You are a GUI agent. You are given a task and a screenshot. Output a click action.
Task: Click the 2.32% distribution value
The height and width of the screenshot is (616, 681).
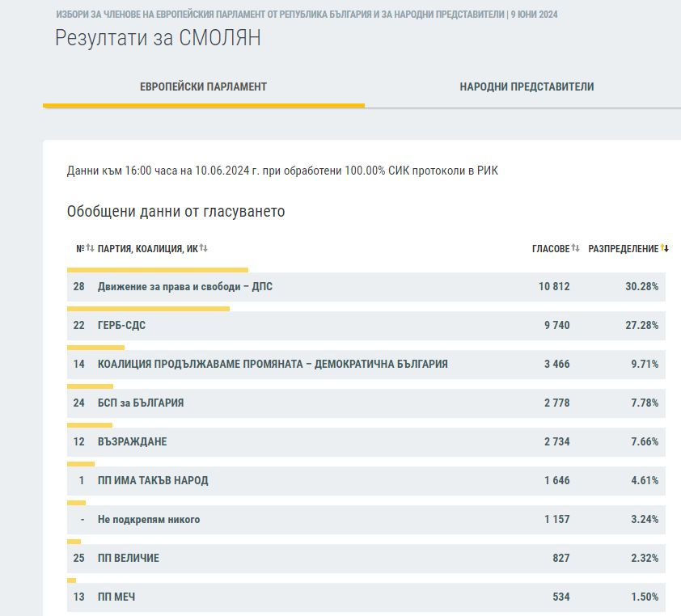[x=645, y=558]
